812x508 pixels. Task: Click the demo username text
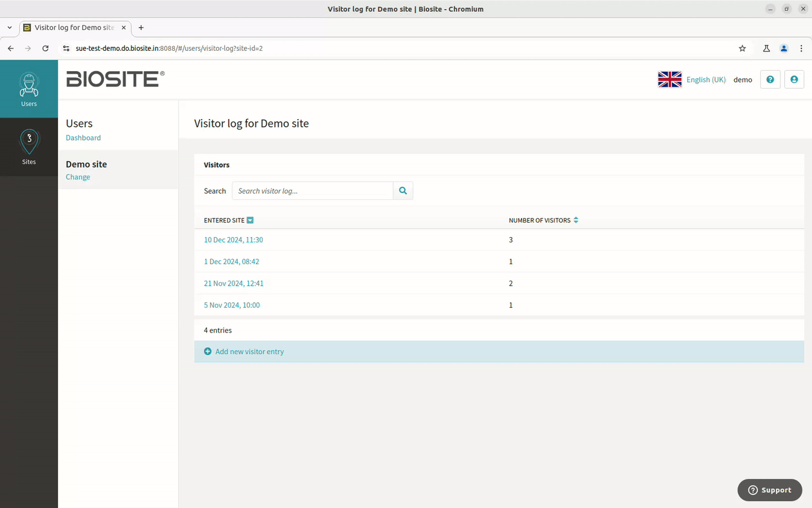[743, 80]
